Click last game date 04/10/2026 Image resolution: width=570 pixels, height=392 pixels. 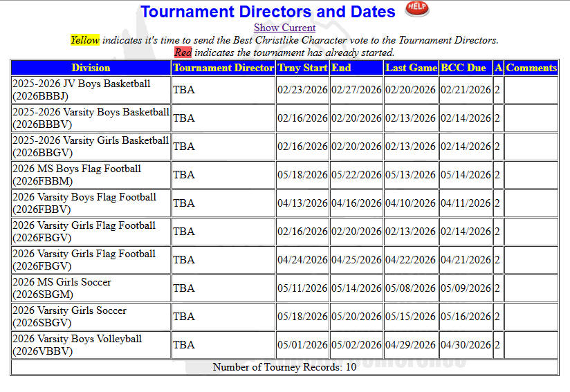point(411,203)
